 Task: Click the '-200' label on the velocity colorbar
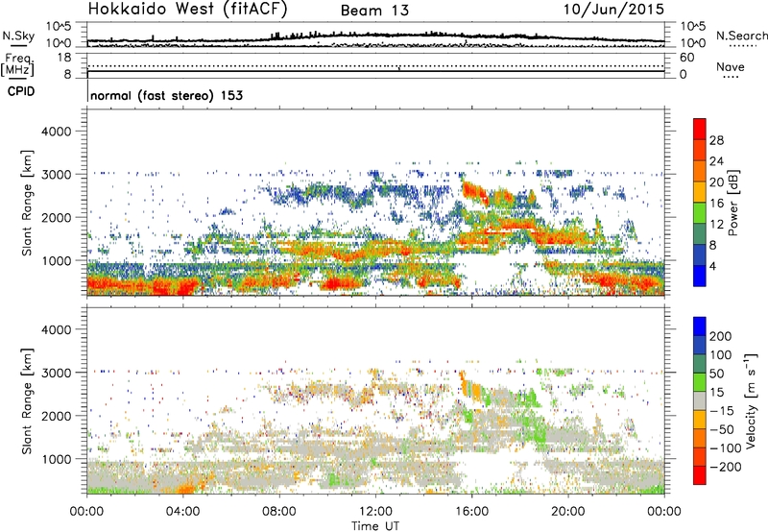pos(726,467)
